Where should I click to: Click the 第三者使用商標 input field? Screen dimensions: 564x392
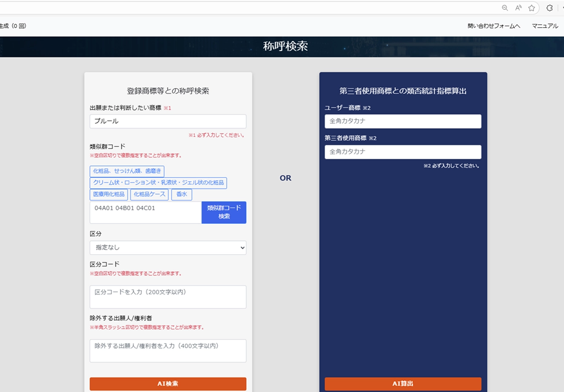coord(403,152)
